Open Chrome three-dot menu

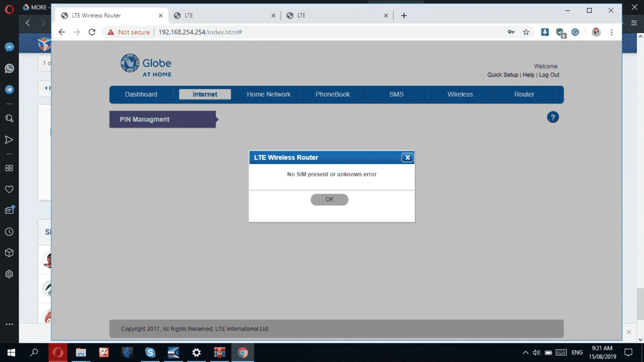click(612, 32)
